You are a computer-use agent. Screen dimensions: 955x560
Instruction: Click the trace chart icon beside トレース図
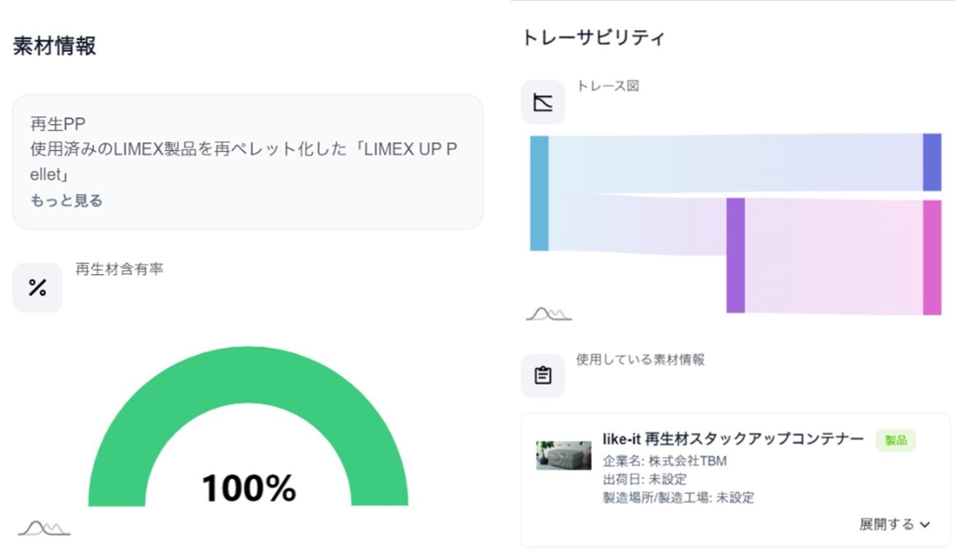click(x=543, y=103)
